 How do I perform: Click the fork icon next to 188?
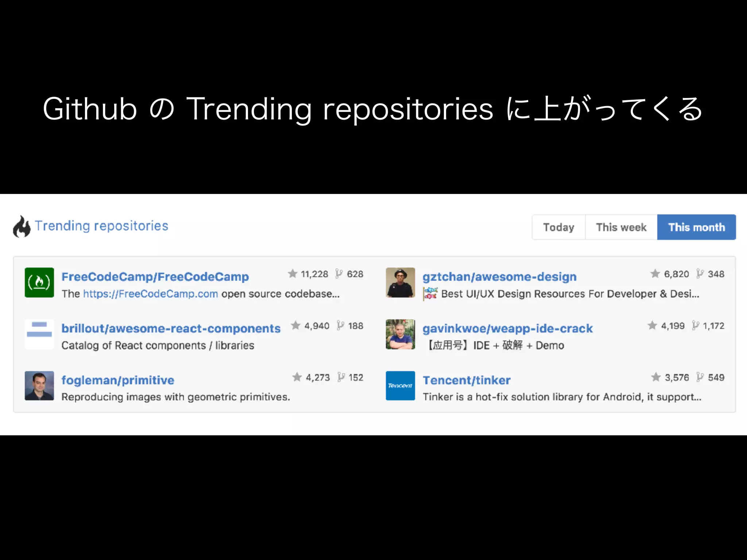[x=340, y=325]
